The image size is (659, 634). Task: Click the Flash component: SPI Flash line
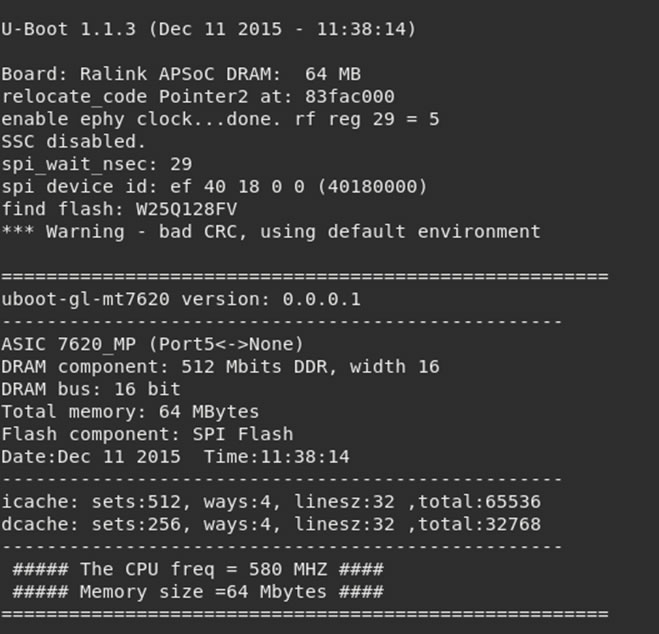click(x=147, y=434)
